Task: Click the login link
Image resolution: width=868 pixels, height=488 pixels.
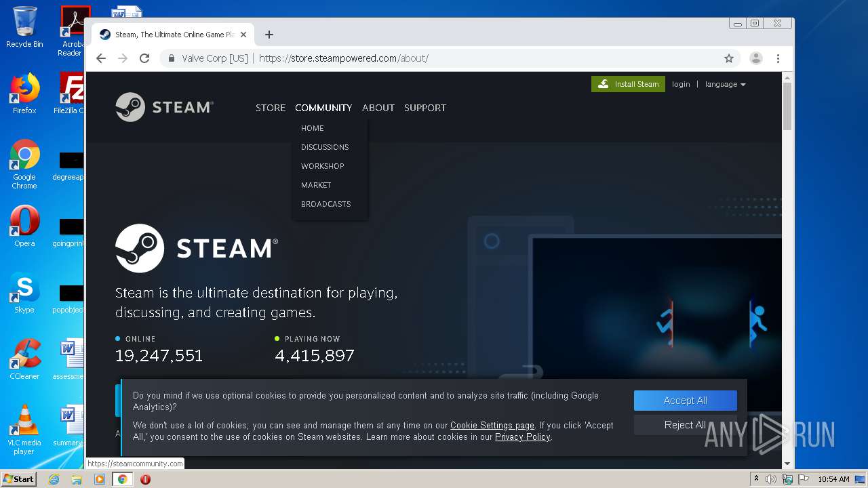Action: tap(681, 84)
